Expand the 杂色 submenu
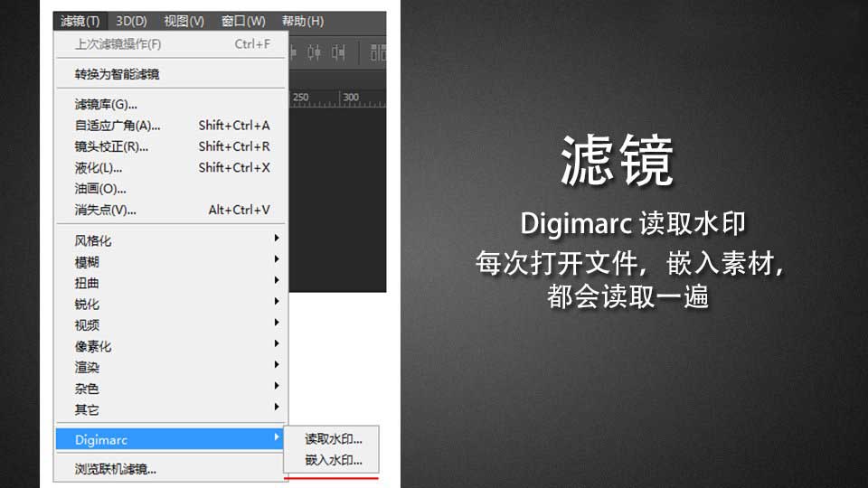This screenshot has width=868, height=488. (172, 389)
